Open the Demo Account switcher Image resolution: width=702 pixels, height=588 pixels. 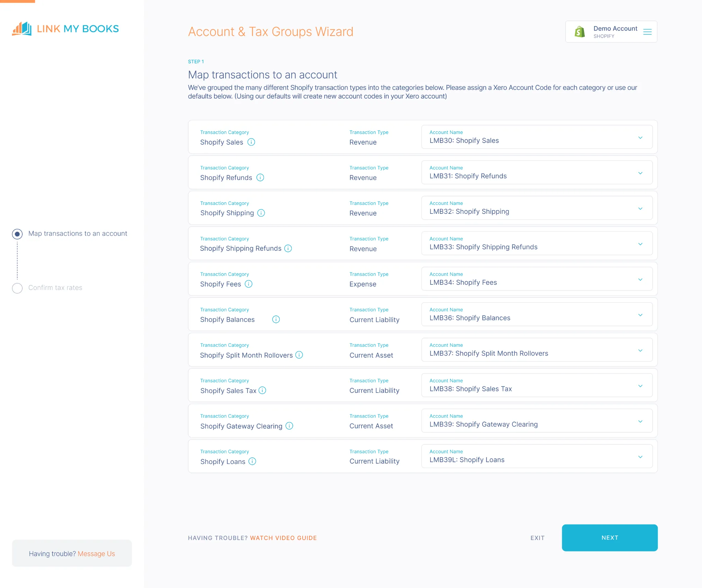pos(611,32)
